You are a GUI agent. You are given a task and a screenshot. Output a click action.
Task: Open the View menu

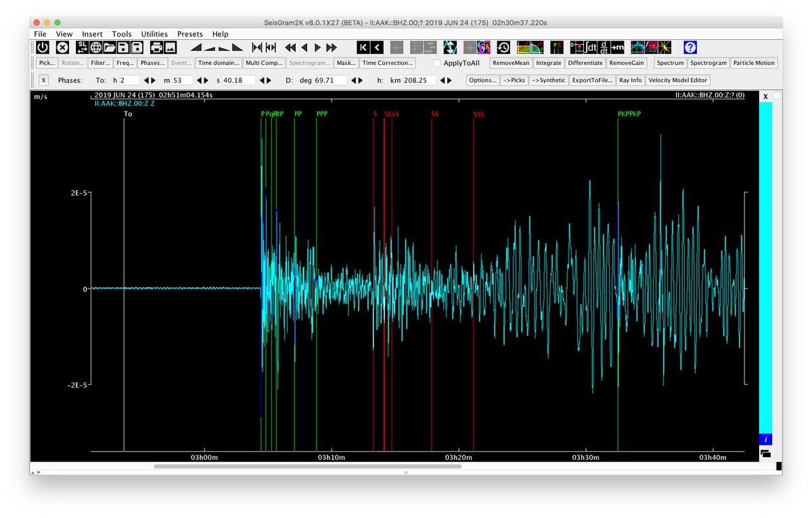pos(64,34)
